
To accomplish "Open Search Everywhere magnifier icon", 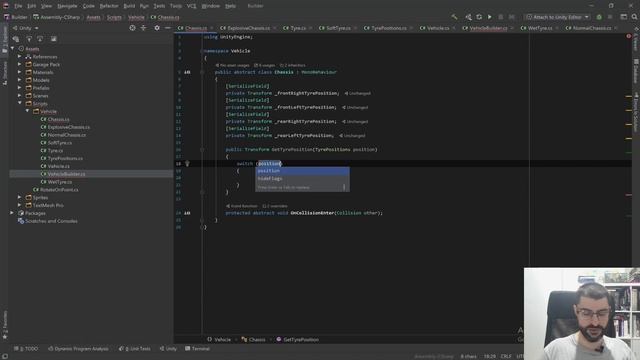I will click(x=634, y=17).
